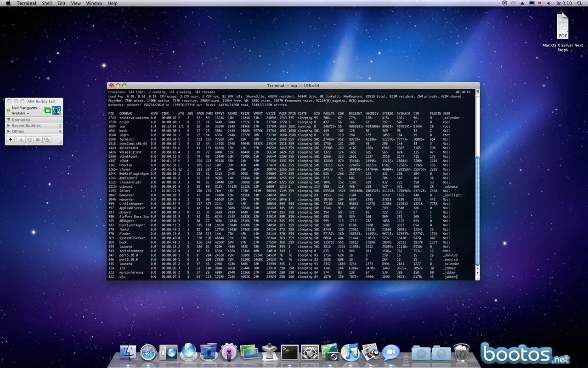This screenshot has width=588, height=368.
Task: Open the Window menu
Action: coord(95,3)
